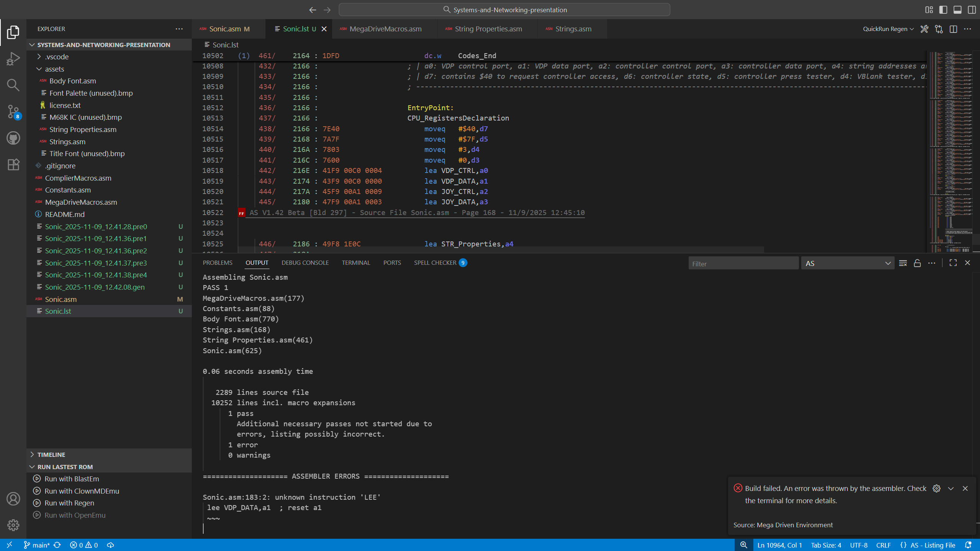The height and width of the screenshot is (551, 980).
Task: Switch to the TERMINAL tab
Action: [x=356, y=263]
